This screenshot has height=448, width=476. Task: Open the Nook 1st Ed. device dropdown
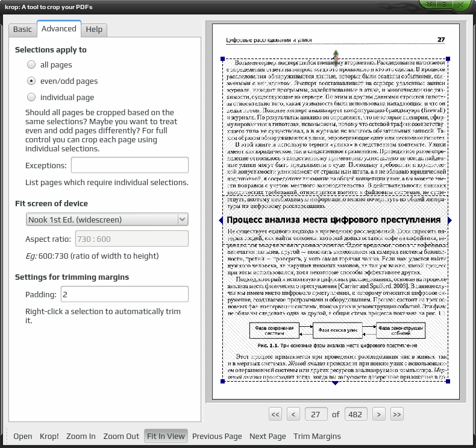coord(107,219)
